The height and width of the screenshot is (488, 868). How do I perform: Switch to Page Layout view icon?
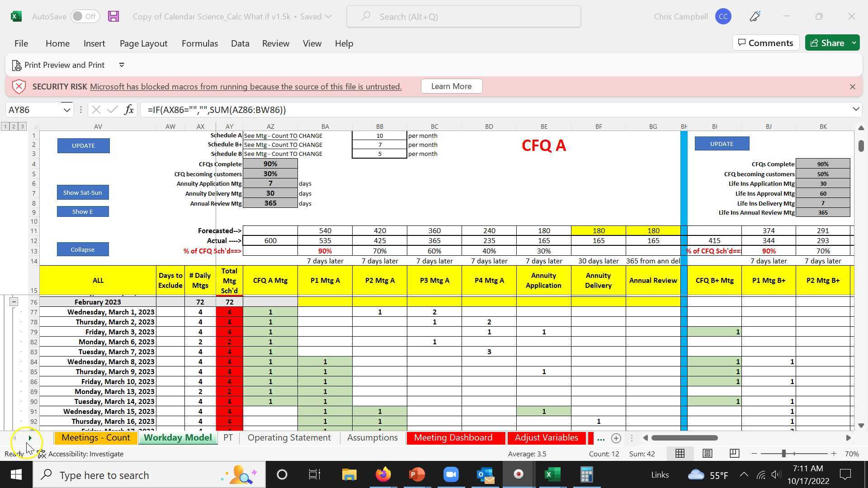[x=708, y=453]
